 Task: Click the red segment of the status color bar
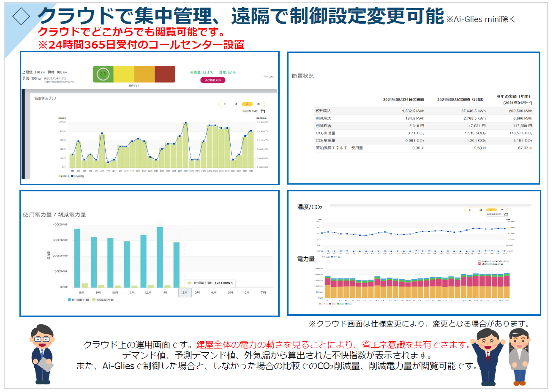[x=165, y=74]
